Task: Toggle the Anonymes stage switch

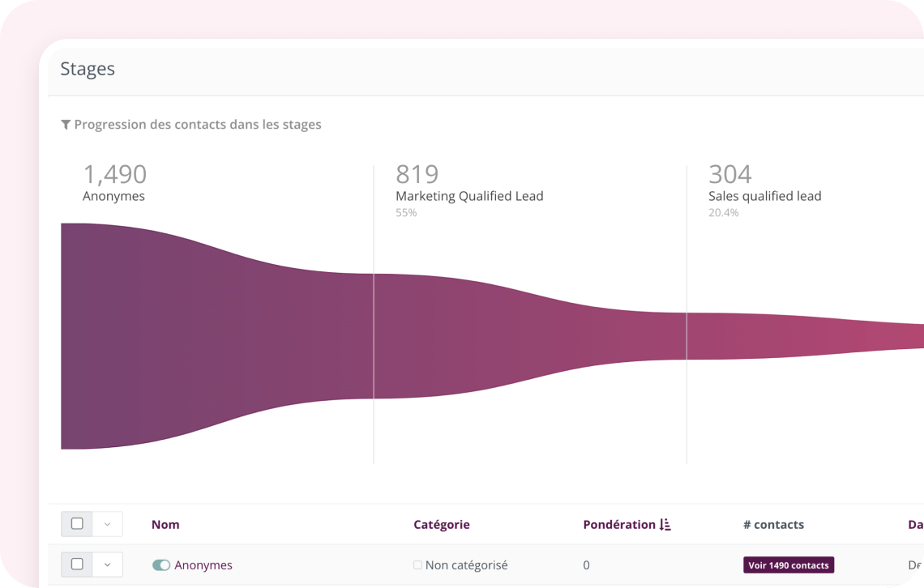Action: [161, 565]
